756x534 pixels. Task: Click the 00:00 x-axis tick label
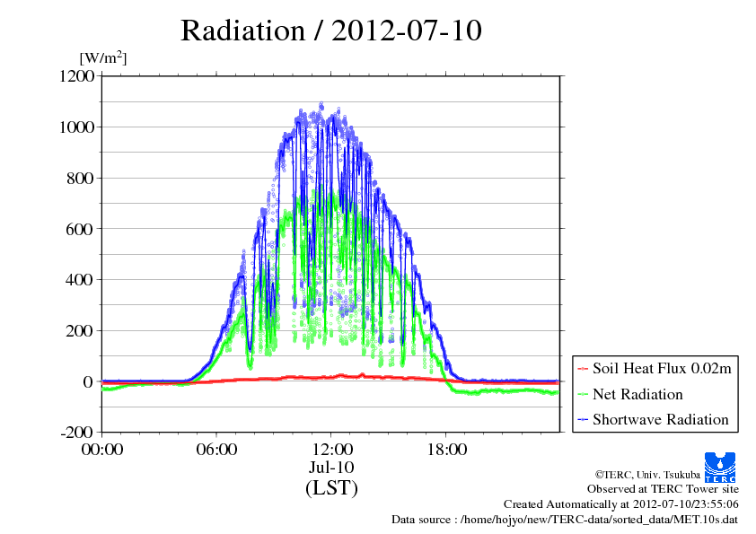point(102,450)
